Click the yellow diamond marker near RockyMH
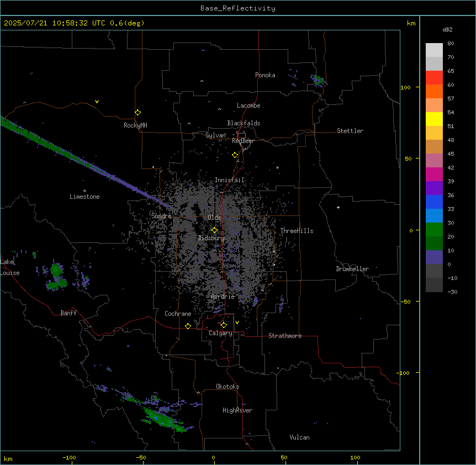 point(137,113)
